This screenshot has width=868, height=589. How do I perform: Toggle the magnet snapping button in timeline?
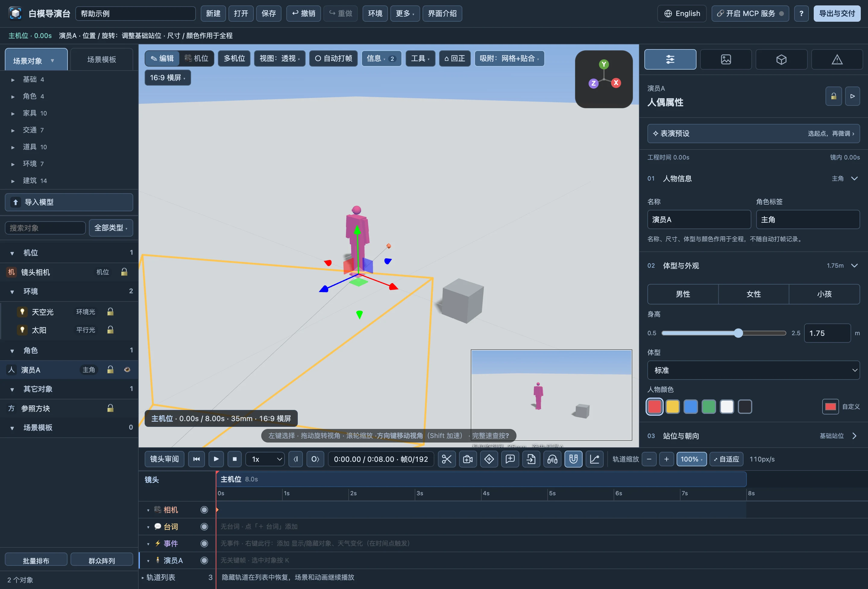(x=573, y=459)
